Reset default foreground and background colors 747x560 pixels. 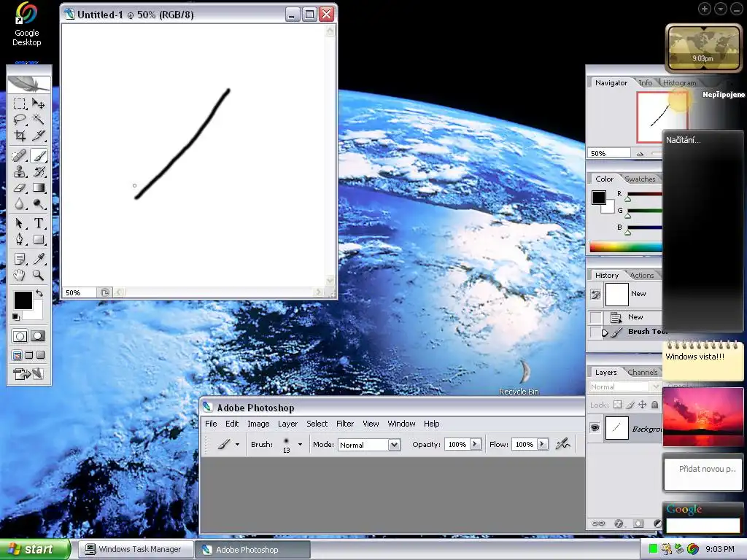point(16,316)
